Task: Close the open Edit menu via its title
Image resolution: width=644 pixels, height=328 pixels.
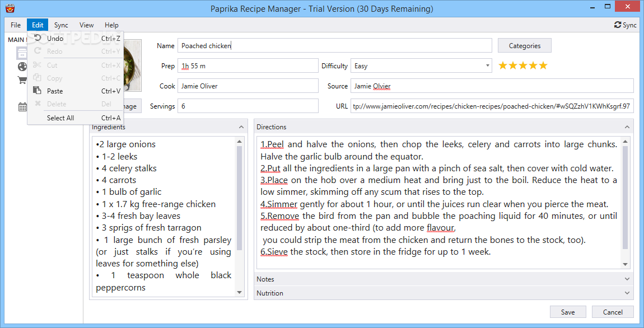Action: point(38,25)
